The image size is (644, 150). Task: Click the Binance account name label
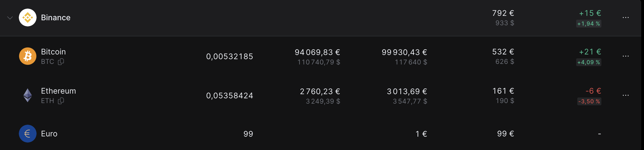pos(56,17)
